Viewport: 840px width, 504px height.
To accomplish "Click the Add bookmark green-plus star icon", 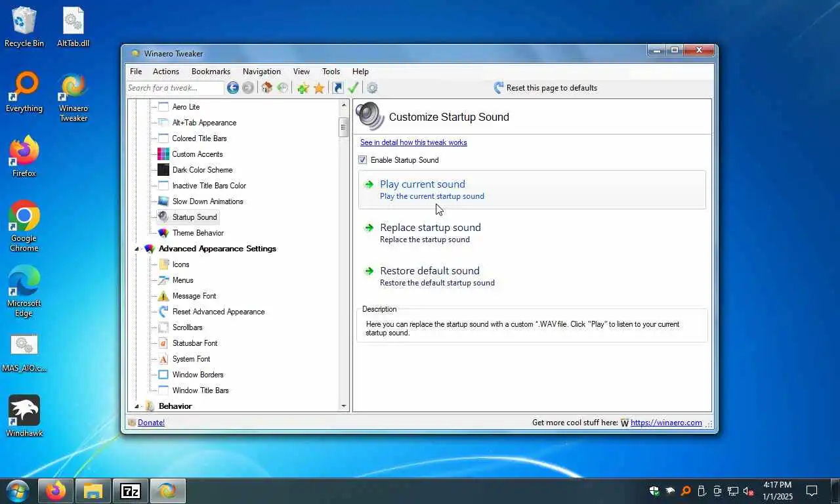I will 303,88.
